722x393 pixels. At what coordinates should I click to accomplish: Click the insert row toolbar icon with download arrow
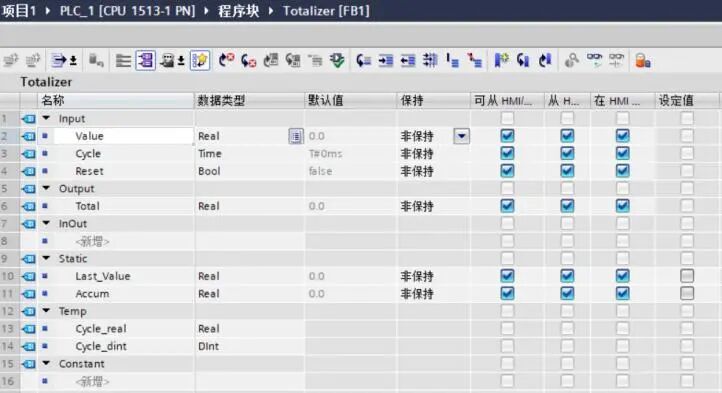[64, 61]
